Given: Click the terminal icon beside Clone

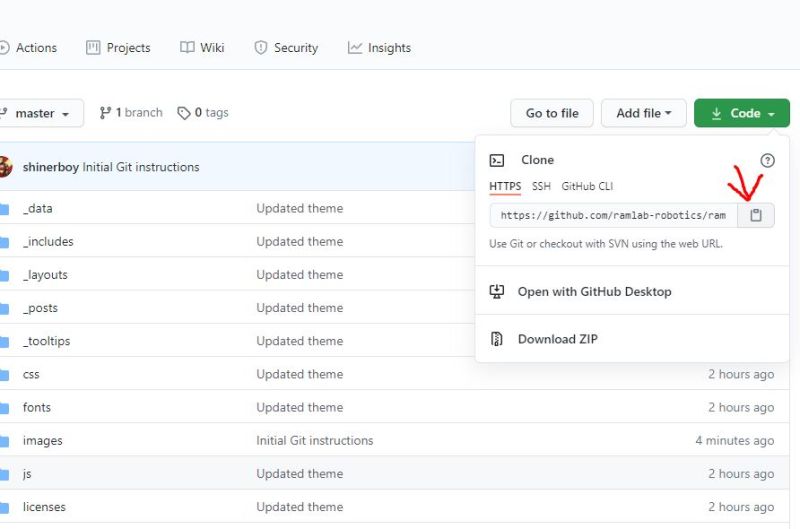Looking at the screenshot, I should pos(496,161).
